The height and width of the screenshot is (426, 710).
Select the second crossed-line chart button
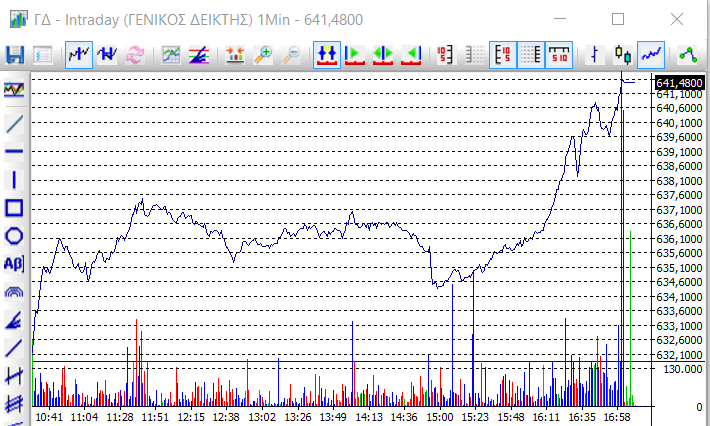pos(107,55)
